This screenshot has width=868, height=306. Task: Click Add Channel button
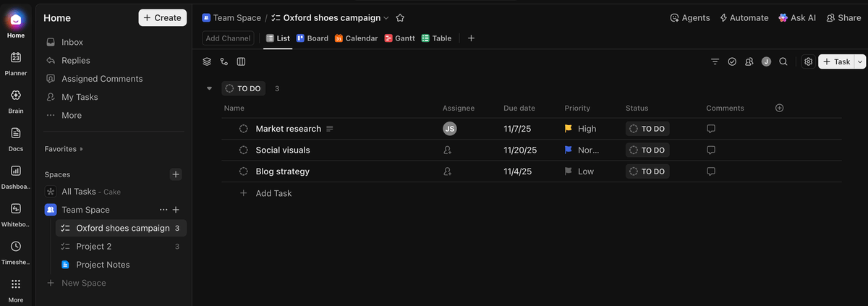click(228, 38)
